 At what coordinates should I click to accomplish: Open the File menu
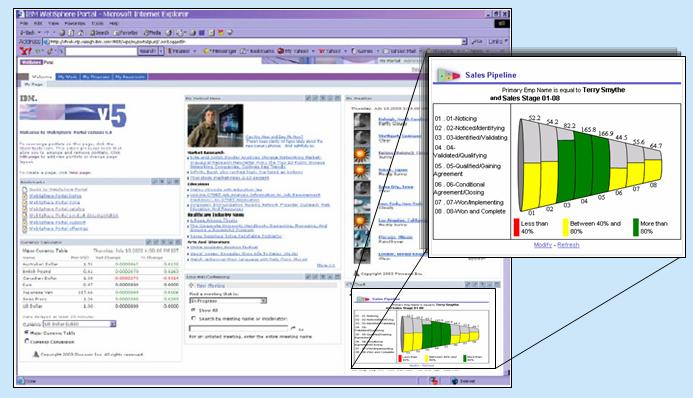(24, 23)
